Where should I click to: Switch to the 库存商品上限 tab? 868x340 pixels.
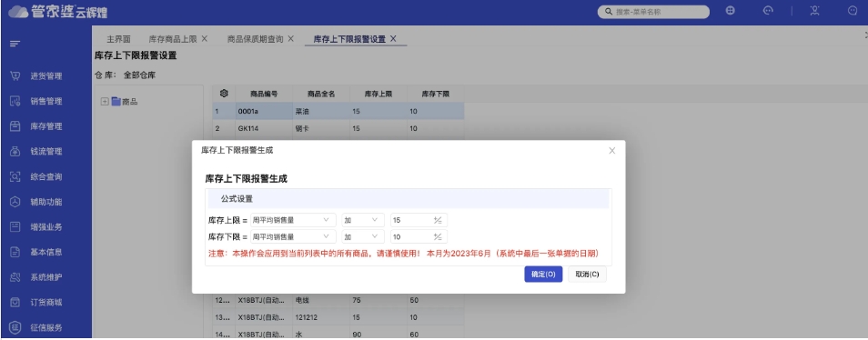pos(173,39)
